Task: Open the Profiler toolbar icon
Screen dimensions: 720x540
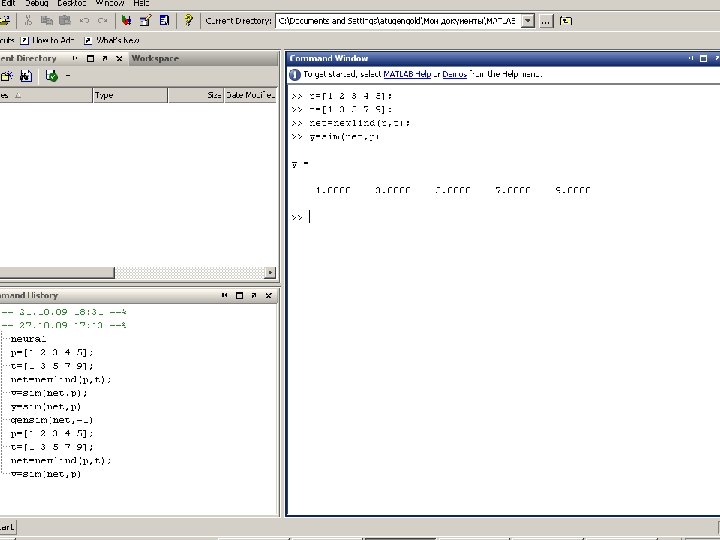Action: (164, 21)
